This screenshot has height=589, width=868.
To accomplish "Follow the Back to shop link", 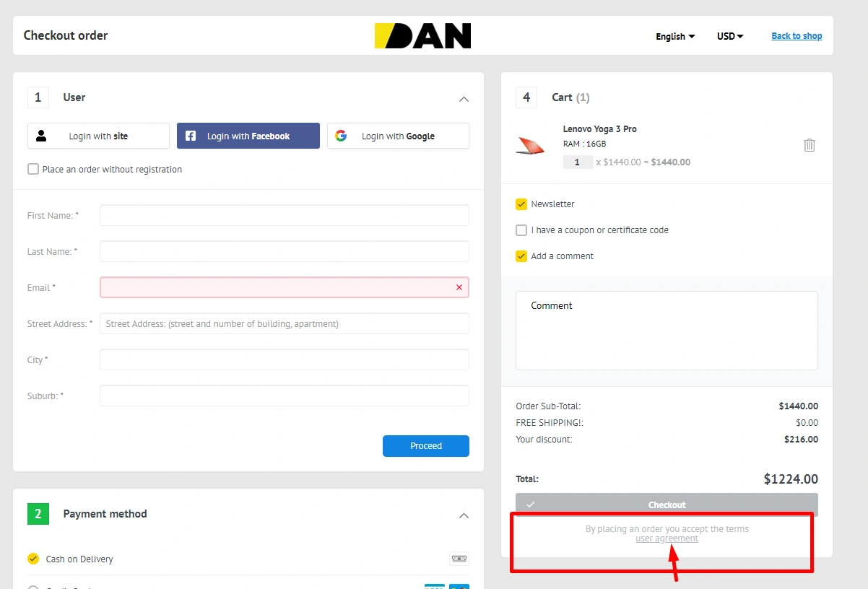I will point(797,36).
